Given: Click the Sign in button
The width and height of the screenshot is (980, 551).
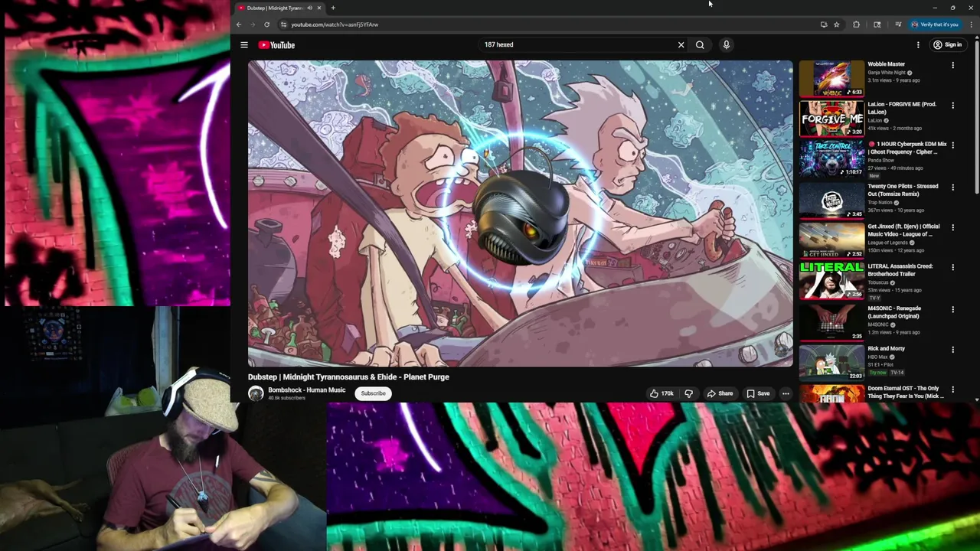Looking at the screenshot, I should (x=947, y=45).
